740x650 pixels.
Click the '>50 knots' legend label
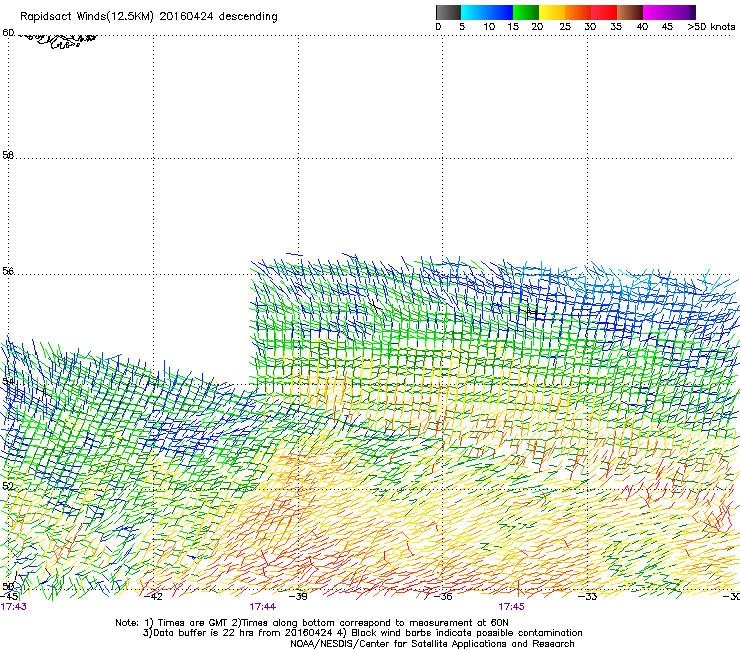(711, 27)
